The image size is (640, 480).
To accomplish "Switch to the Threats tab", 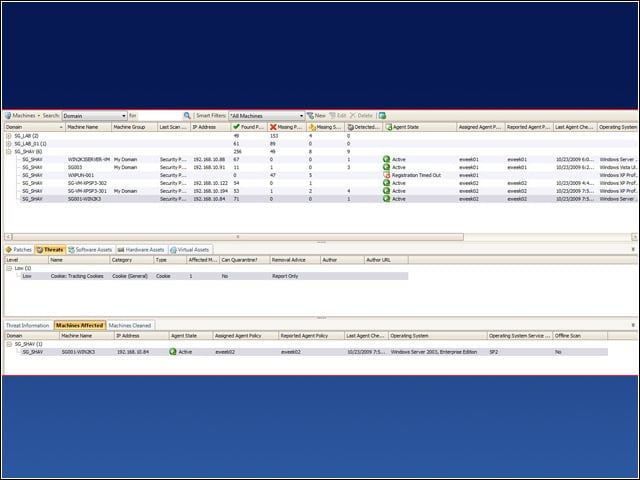I will [x=50, y=250].
